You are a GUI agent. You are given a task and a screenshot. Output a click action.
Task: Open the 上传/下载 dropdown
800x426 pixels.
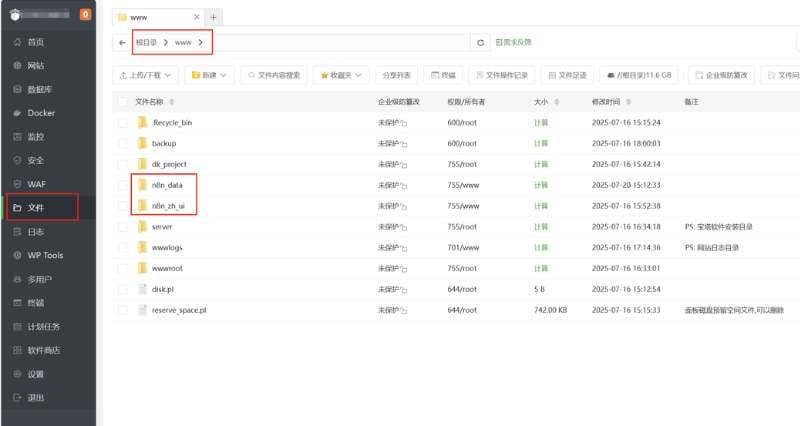(x=145, y=75)
